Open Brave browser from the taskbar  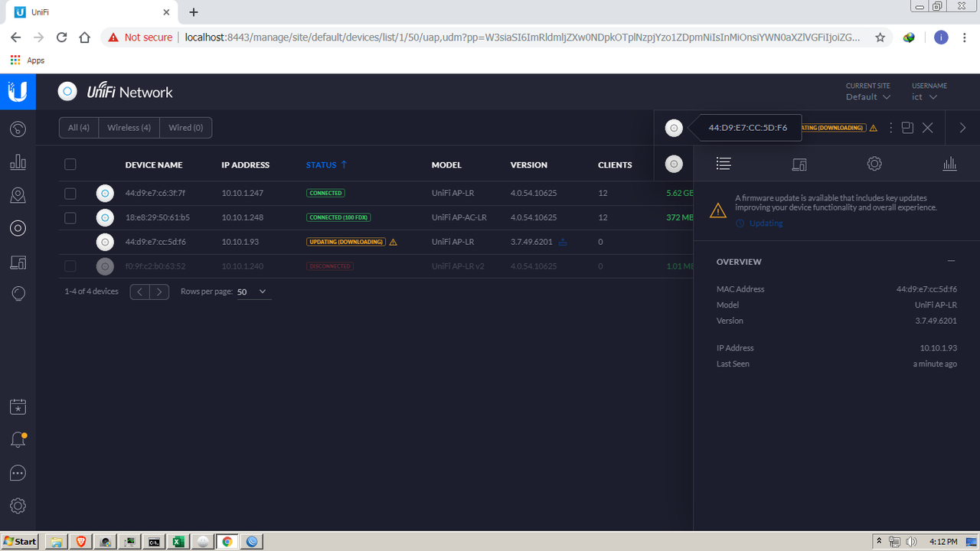[x=80, y=541]
